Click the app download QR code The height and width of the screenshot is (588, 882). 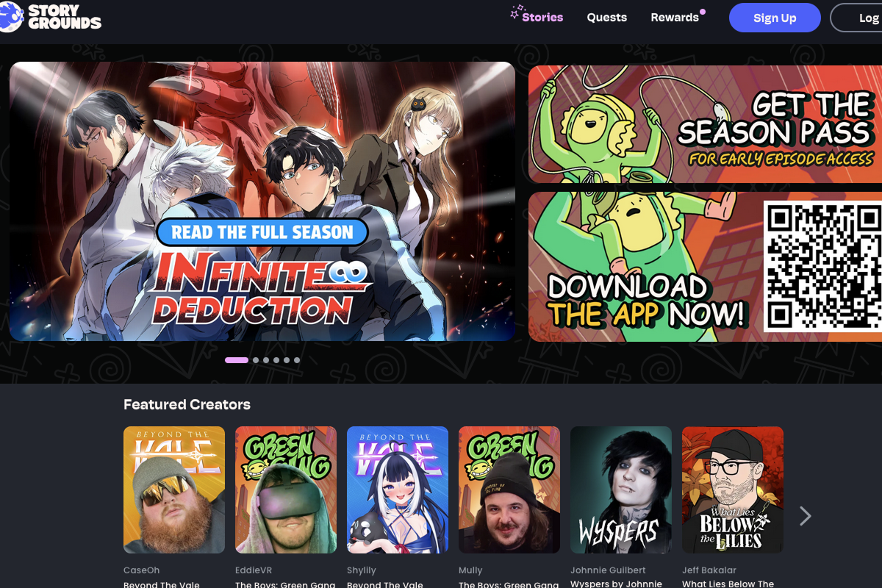point(822,266)
